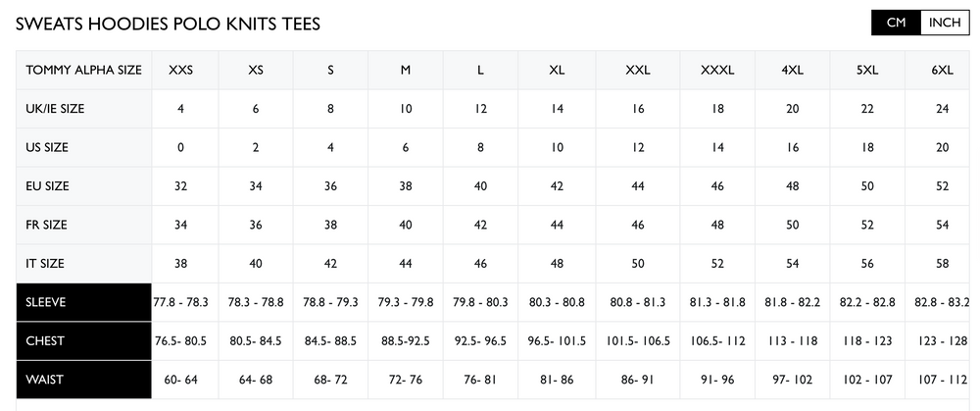Click the WAIST row header
The width and height of the screenshot is (980, 411).
pos(84,380)
